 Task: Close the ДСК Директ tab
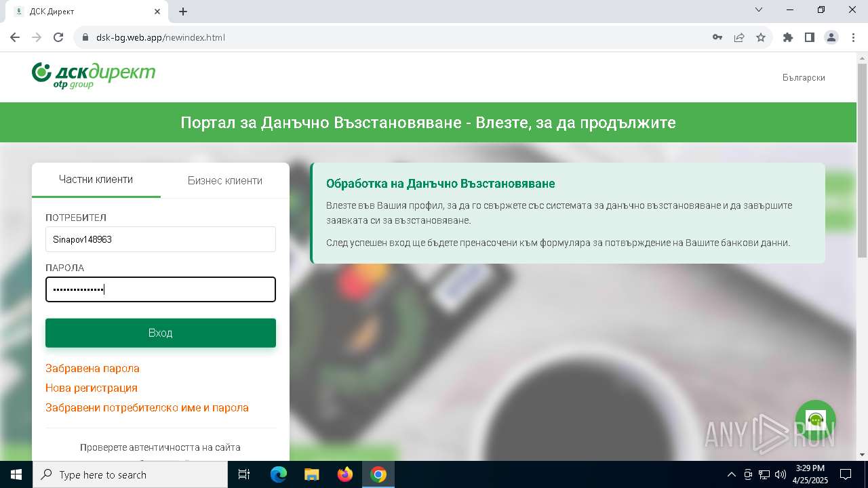[157, 11]
